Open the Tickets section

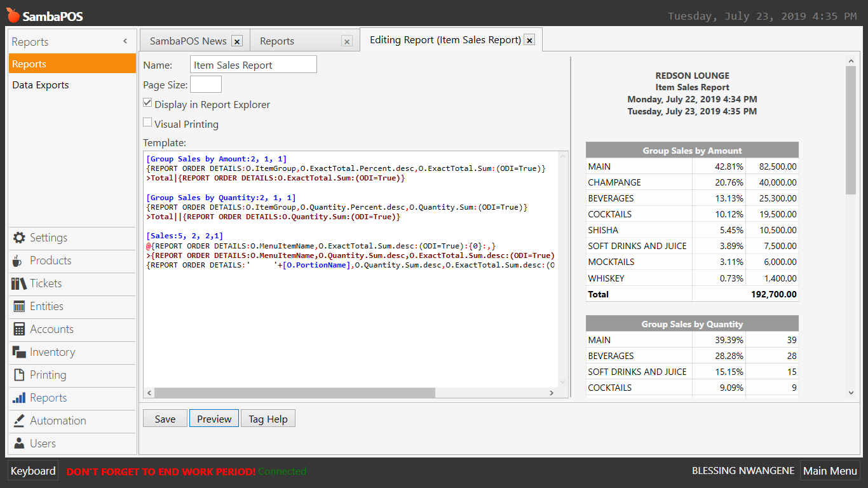(x=72, y=283)
